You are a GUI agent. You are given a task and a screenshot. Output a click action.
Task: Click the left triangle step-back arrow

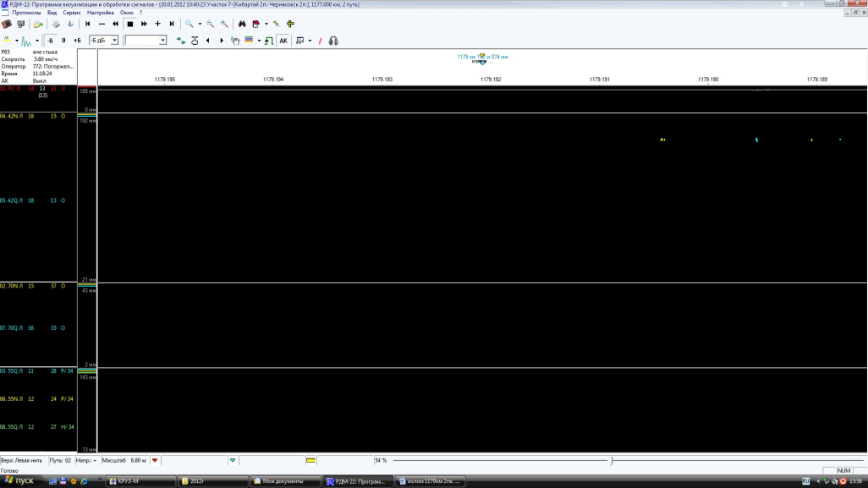208,41
